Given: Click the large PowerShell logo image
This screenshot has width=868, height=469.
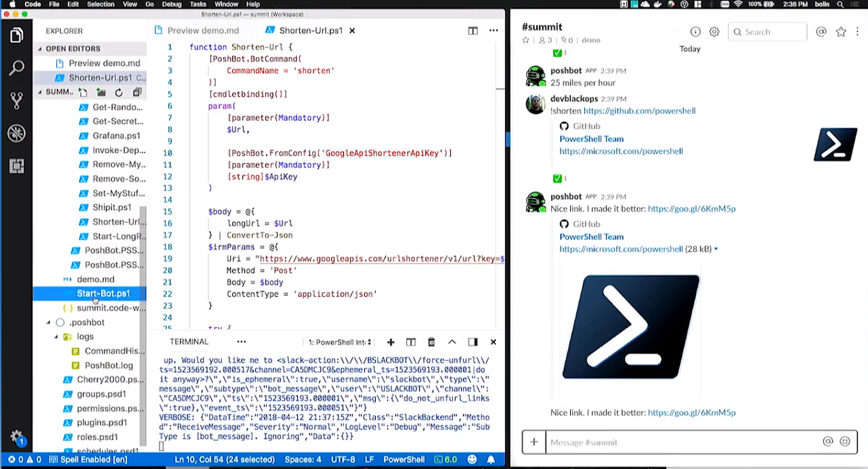Looking at the screenshot, I should pyautogui.click(x=630, y=327).
